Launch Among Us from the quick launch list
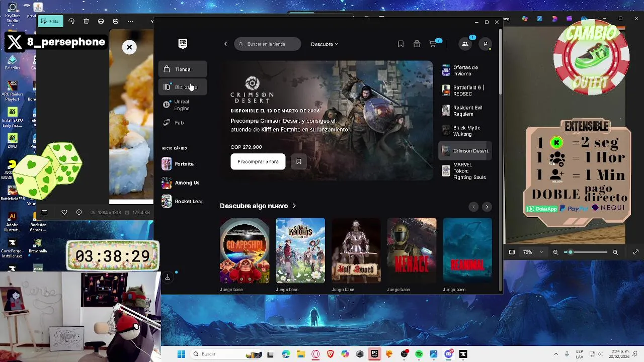 pos(181,183)
